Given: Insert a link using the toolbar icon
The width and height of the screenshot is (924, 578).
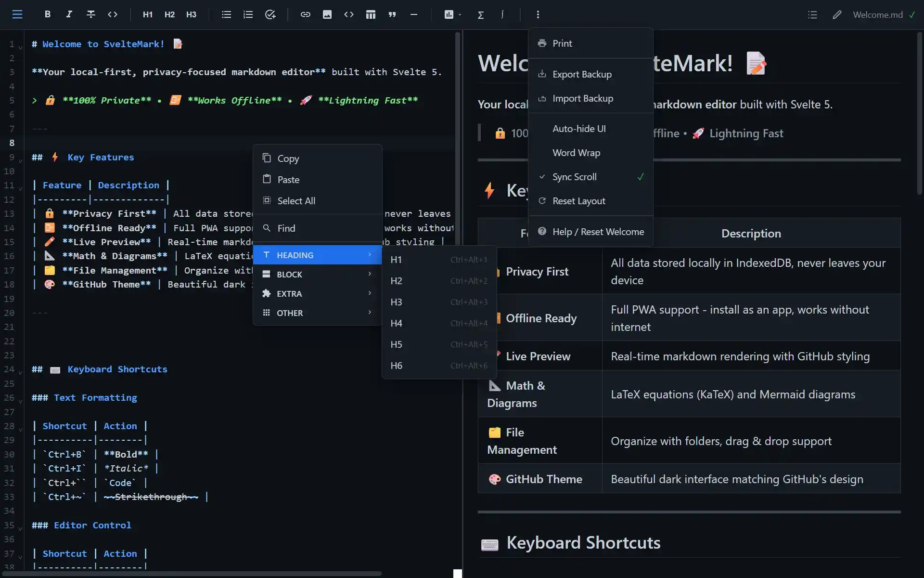Looking at the screenshot, I should [x=306, y=14].
